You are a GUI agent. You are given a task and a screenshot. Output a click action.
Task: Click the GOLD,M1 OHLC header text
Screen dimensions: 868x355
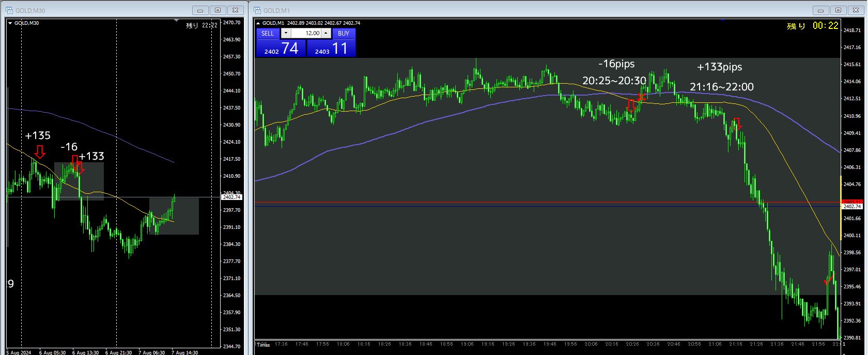tap(311, 23)
